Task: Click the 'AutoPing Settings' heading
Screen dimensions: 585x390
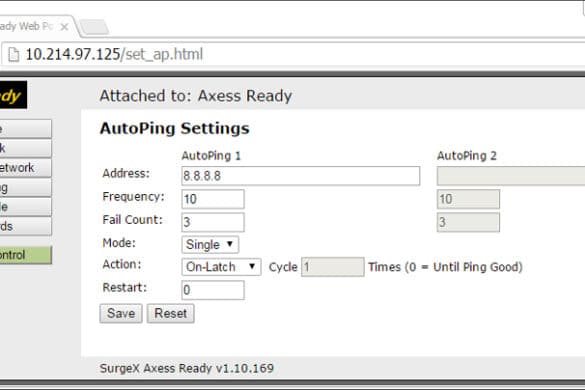Action: coord(174,129)
